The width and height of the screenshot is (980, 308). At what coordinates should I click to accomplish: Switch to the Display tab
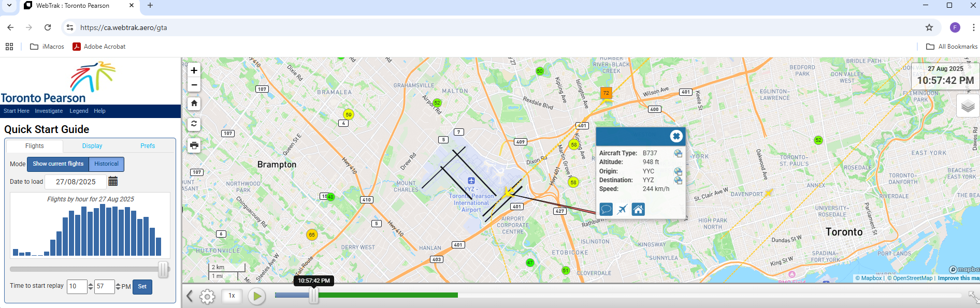tap(92, 146)
